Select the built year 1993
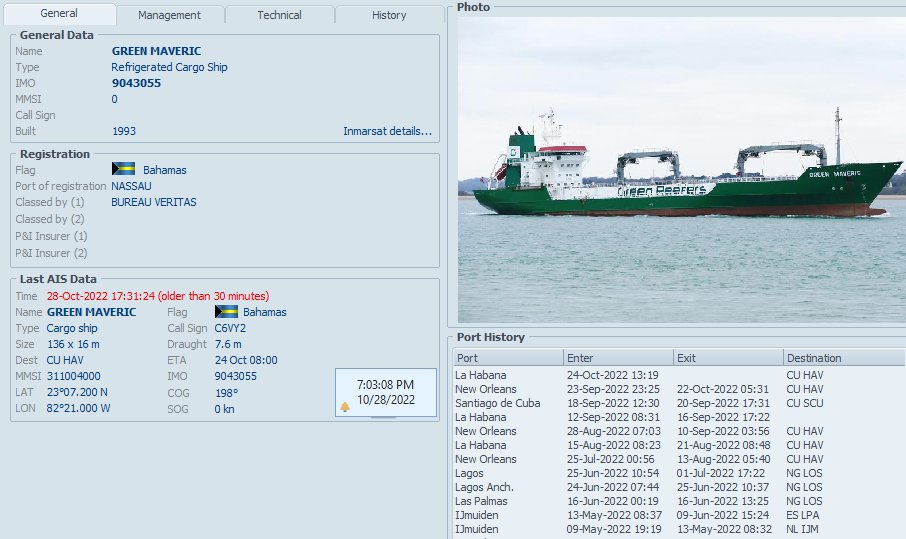The image size is (906, 539). click(124, 131)
